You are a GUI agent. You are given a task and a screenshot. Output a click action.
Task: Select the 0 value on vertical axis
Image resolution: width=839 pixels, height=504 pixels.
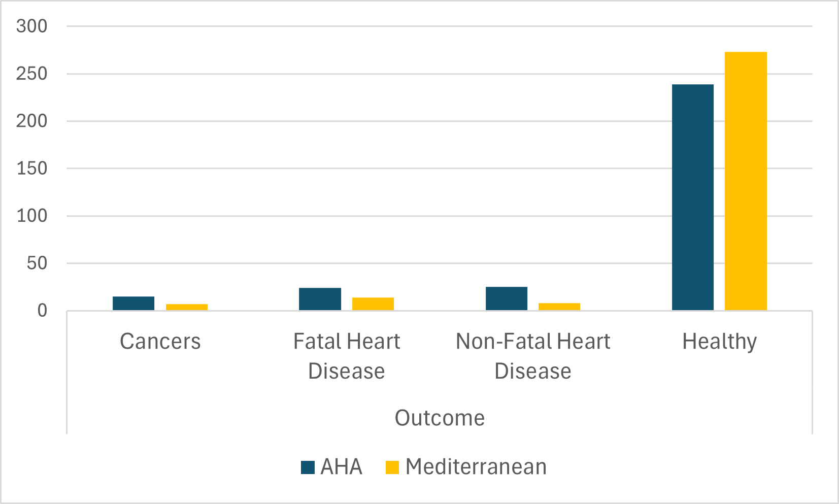[42, 311]
